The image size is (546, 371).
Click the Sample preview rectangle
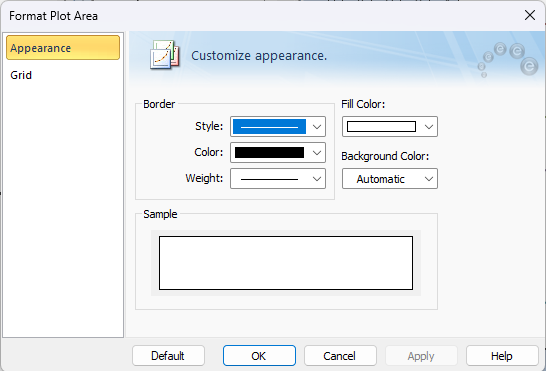[x=286, y=263]
